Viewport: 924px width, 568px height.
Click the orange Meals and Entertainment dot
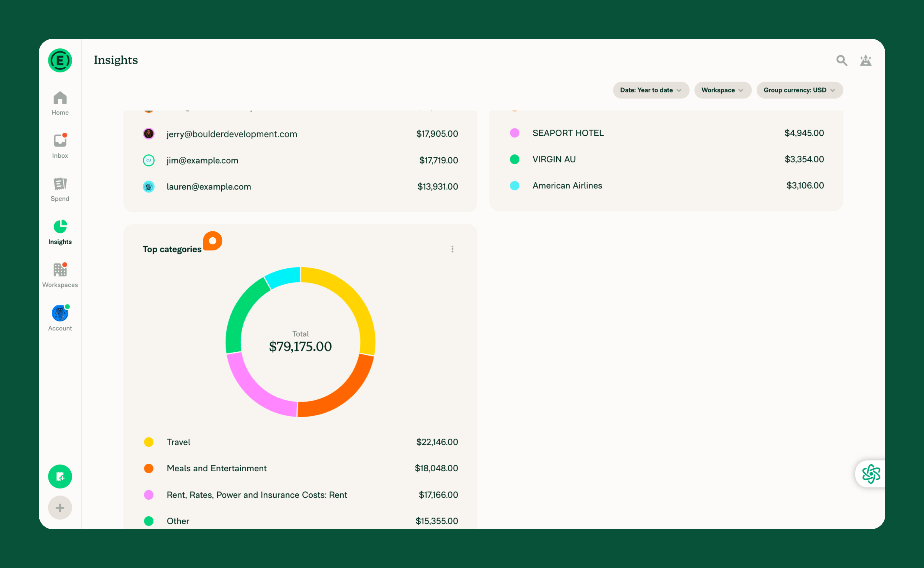pyautogui.click(x=148, y=469)
